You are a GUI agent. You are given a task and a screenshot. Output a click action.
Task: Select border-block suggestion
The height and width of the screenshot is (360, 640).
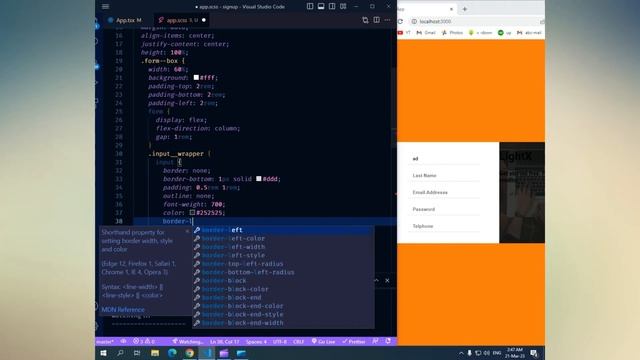[x=283, y=281]
